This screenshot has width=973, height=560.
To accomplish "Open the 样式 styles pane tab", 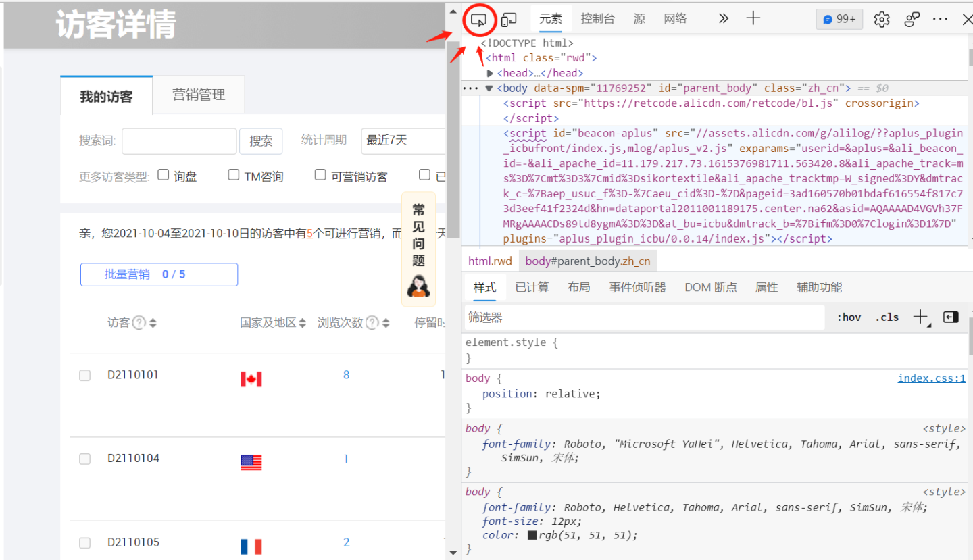I will tap(484, 287).
